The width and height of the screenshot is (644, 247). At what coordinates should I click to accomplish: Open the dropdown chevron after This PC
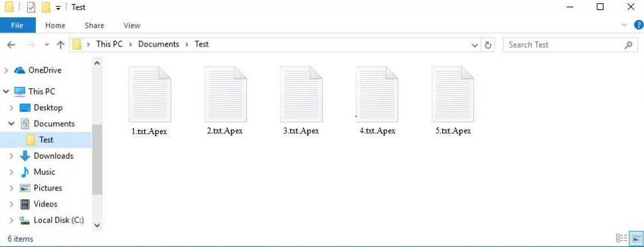click(130, 44)
